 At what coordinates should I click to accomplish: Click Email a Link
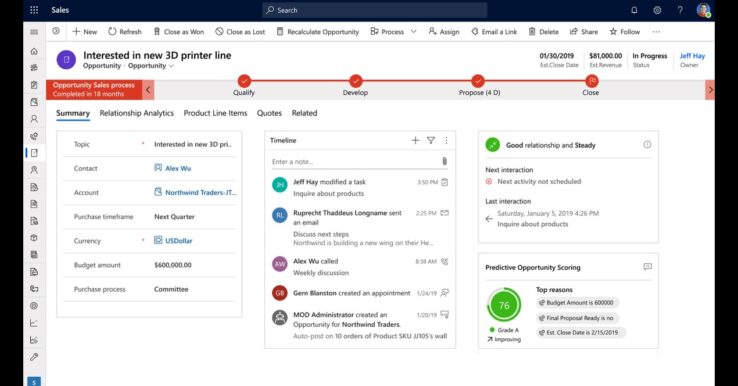click(494, 32)
